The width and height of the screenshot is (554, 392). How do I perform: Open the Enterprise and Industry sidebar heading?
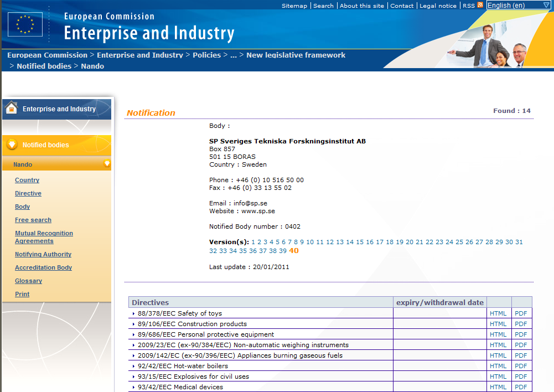tap(59, 109)
